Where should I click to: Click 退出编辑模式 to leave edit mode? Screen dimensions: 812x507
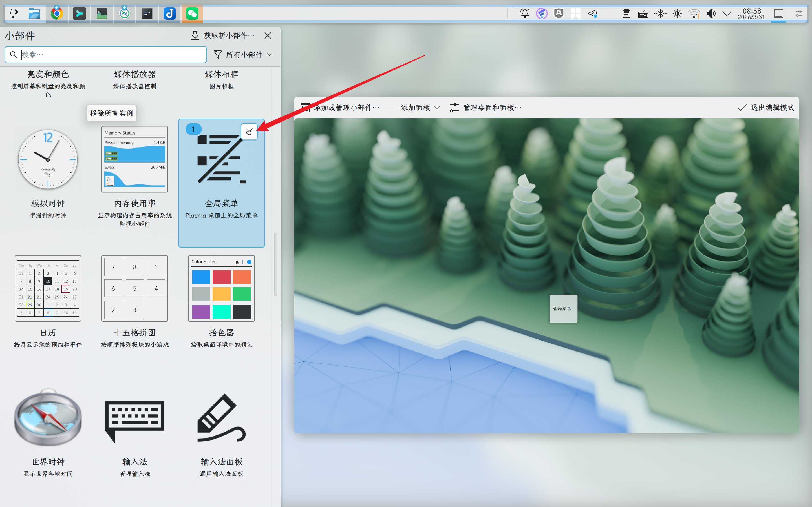(x=766, y=108)
